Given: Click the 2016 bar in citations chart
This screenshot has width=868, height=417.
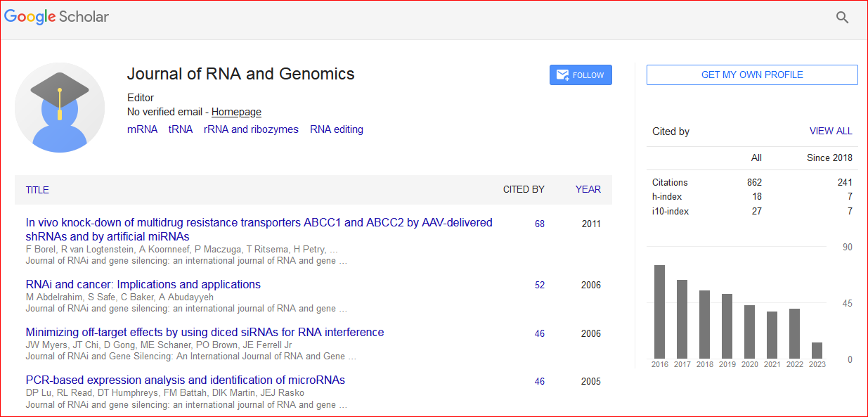Looking at the screenshot, I should (659, 312).
